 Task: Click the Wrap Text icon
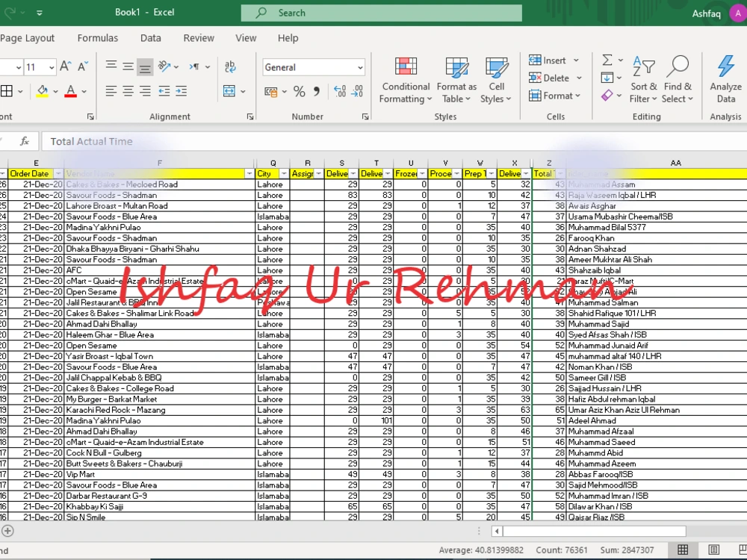(230, 66)
